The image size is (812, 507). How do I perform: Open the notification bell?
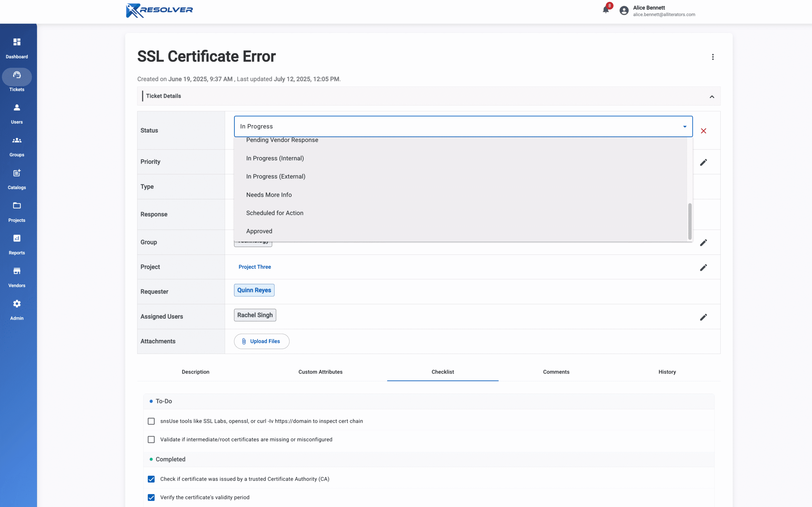(606, 9)
